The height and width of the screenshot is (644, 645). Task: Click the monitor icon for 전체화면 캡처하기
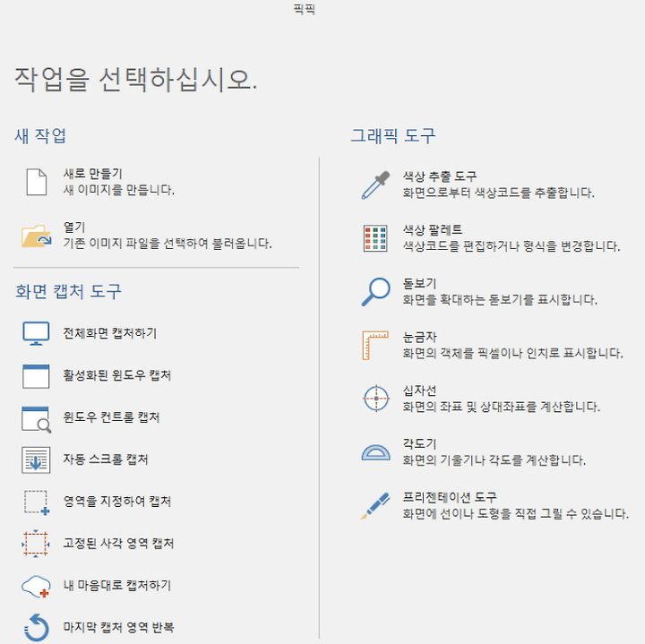click(x=36, y=333)
